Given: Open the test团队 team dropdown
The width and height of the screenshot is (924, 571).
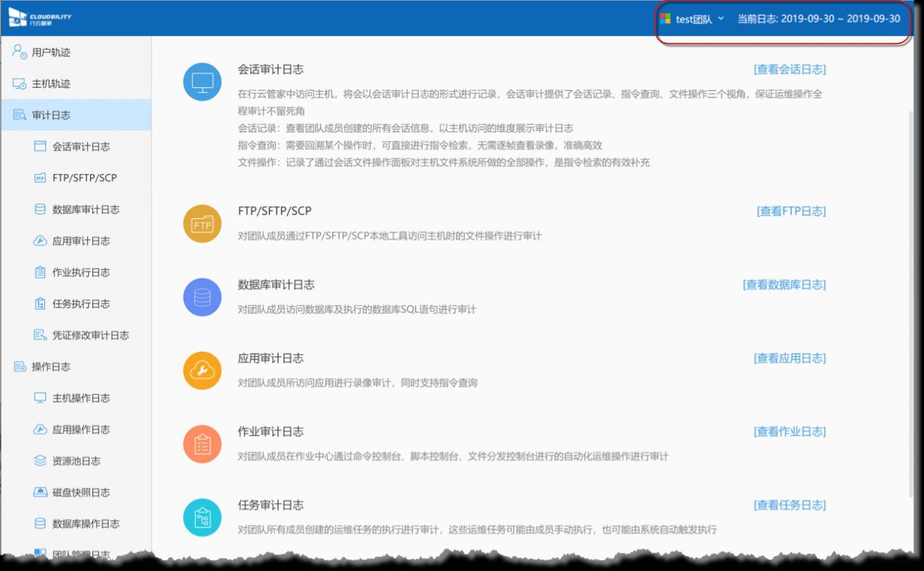Looking at the screenshot, I should tap(699, 19).
